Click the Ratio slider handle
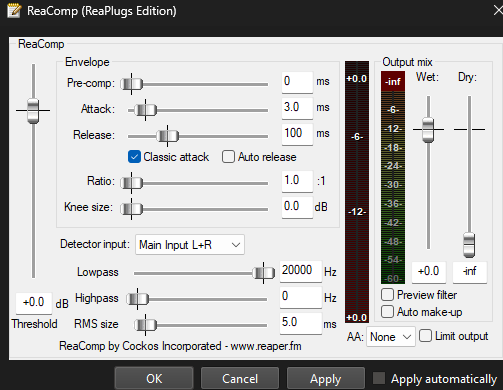 point(132,183)
